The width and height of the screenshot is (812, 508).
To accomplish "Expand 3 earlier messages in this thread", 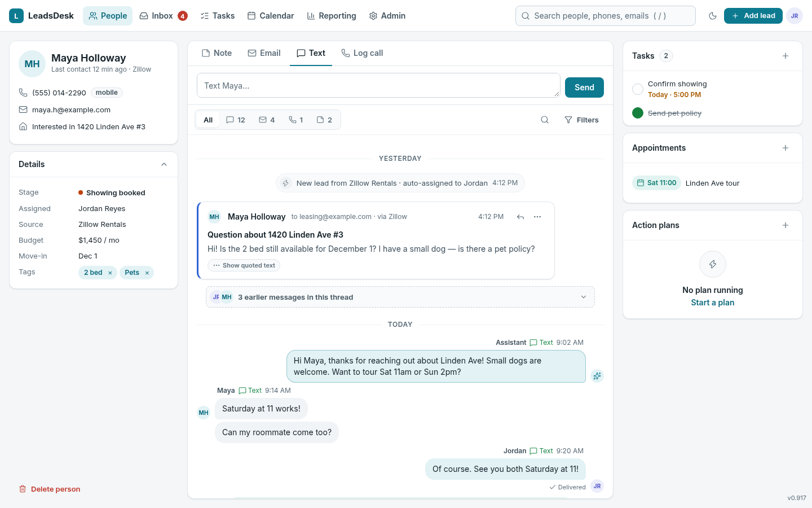I will pos(400,297).
